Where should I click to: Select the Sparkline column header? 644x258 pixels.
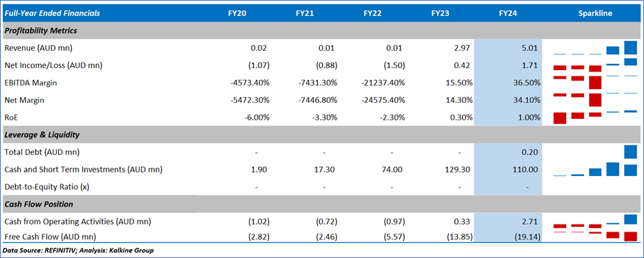coord(595,13)
